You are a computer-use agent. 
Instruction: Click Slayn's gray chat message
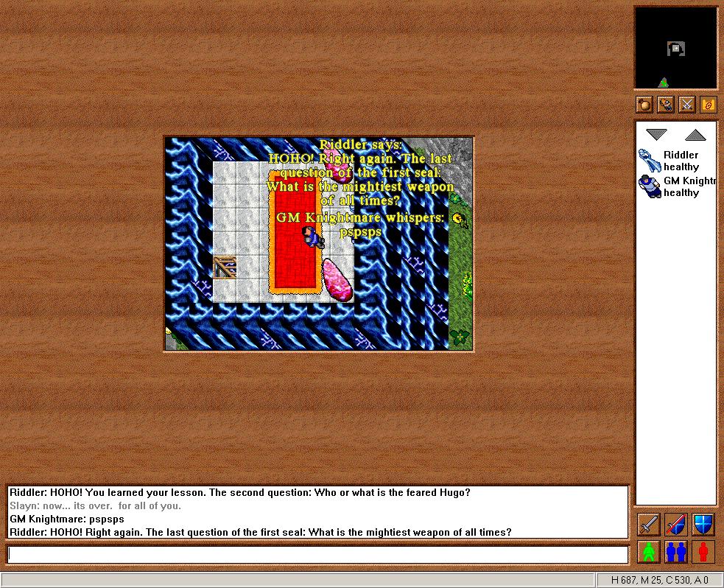coord(95,505)
